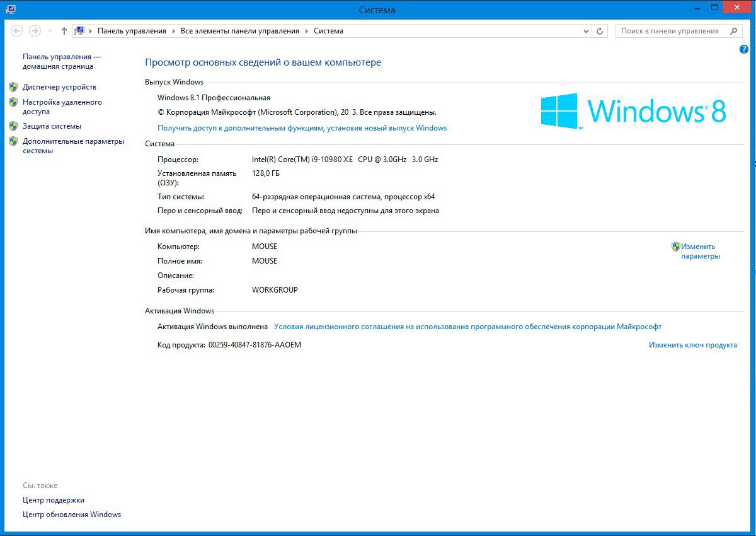Open 'Диспетчер устройств'
Viewport: 756px width, 536px height.
[59, 87]
